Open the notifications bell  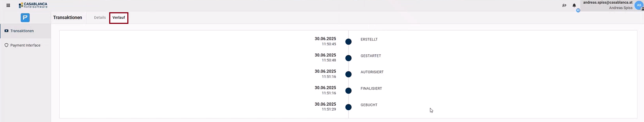(x=574, y=5)
